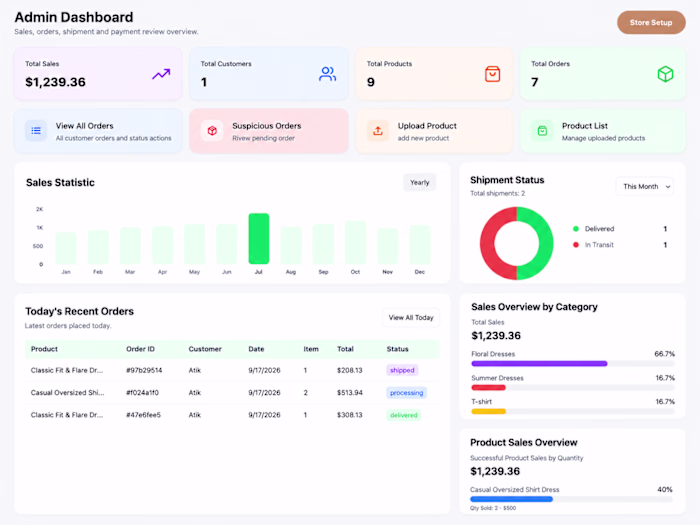
Task: Click the processing status badge
Action: (x=406, y=393)
